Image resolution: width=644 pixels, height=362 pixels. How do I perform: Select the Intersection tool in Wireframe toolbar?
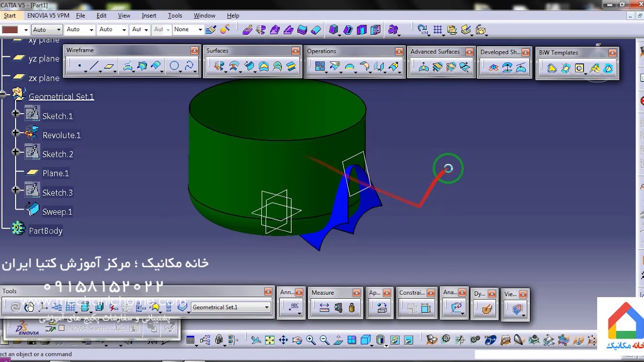tap(142, 66)
